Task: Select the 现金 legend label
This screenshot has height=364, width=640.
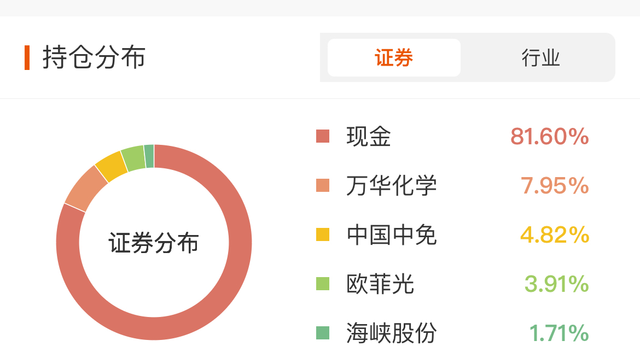Action: [x=369, y=136]
